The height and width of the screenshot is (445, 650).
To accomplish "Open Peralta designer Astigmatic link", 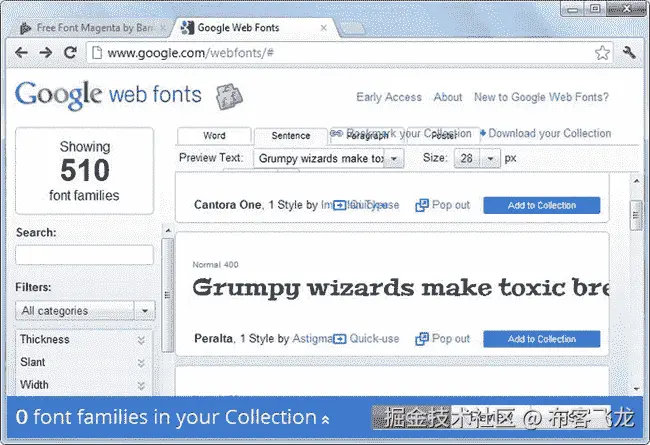I will point(312,339).
